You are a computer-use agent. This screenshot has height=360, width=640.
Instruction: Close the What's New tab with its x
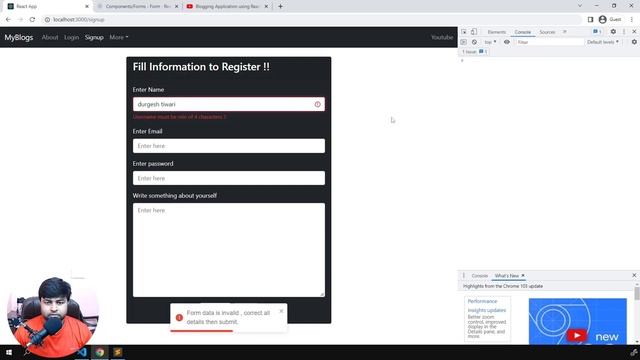523,276
